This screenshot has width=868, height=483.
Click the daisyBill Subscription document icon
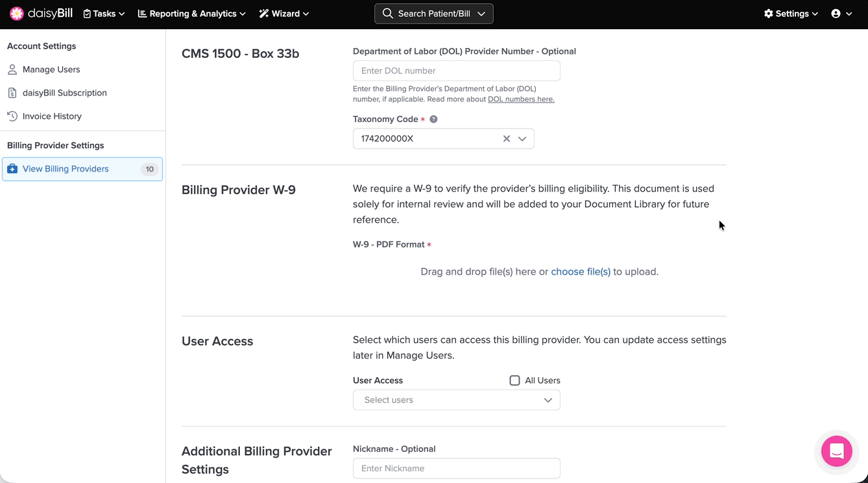coord(12,93)
